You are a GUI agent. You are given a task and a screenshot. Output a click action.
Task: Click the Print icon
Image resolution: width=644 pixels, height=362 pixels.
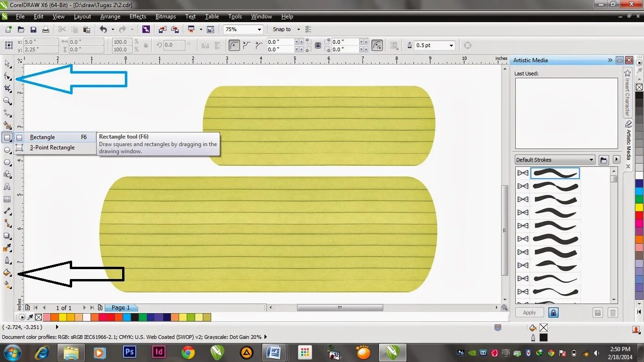click(46, 29)
